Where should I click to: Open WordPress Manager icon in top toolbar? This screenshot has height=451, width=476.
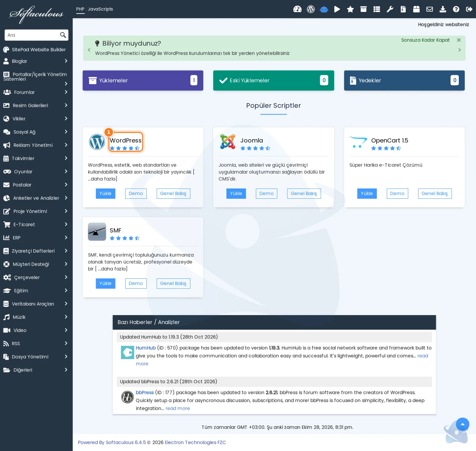coord(311,9)
